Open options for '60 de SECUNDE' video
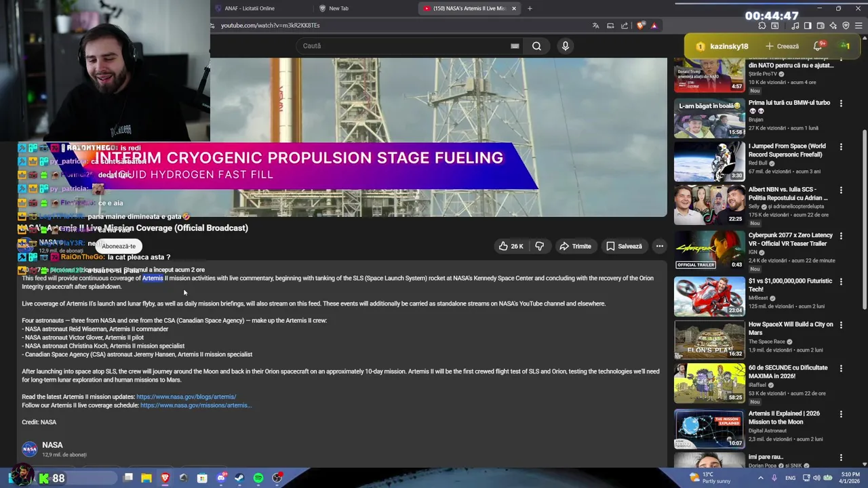The image size is (868, 488). tap(841, 368)
